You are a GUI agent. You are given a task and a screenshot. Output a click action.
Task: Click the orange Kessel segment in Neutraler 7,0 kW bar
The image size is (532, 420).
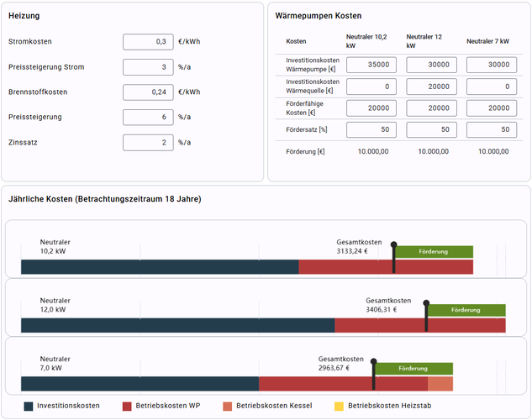(x=440, y=384)
